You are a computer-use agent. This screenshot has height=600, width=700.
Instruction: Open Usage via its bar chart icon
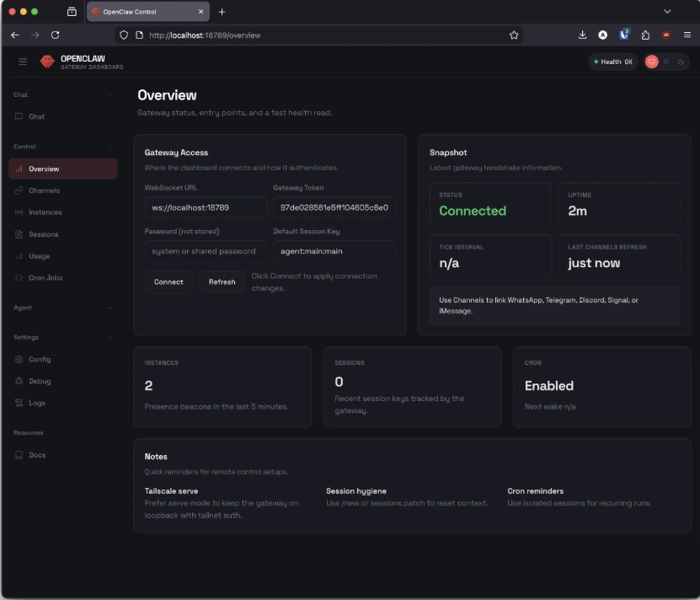pos(19,256)
